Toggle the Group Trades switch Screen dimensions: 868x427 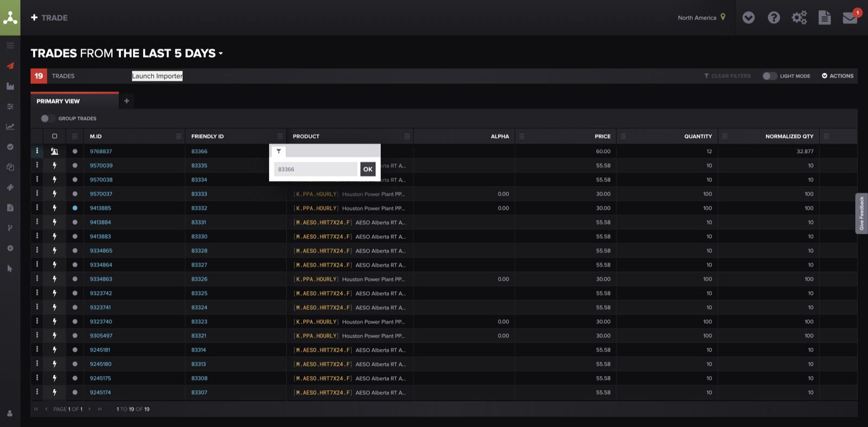point(47,118)
